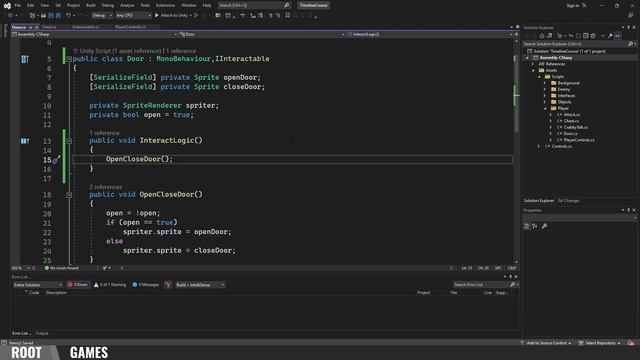
Task: Collapse the OpenCloseDoor method block
Action: [69, 195]
